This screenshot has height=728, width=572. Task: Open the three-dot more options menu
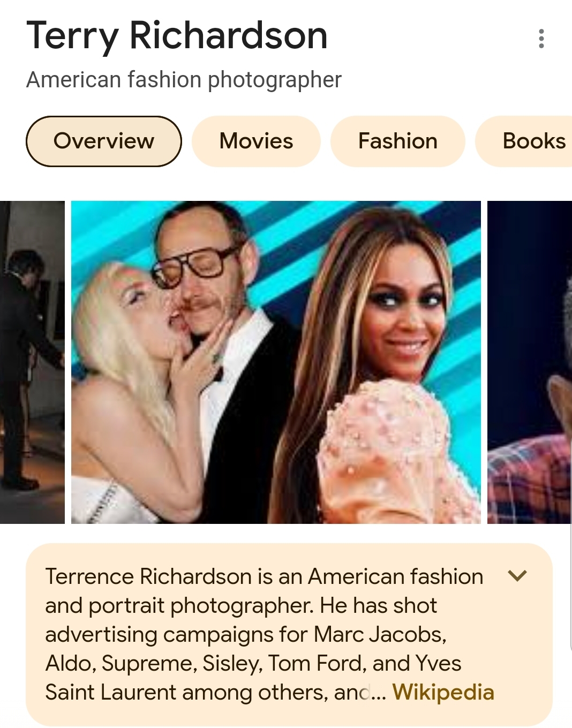pos(541,39)
